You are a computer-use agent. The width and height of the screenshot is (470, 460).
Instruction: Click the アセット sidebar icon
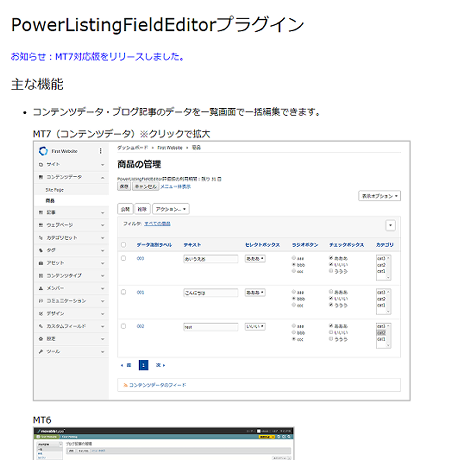tap(41, 263)
